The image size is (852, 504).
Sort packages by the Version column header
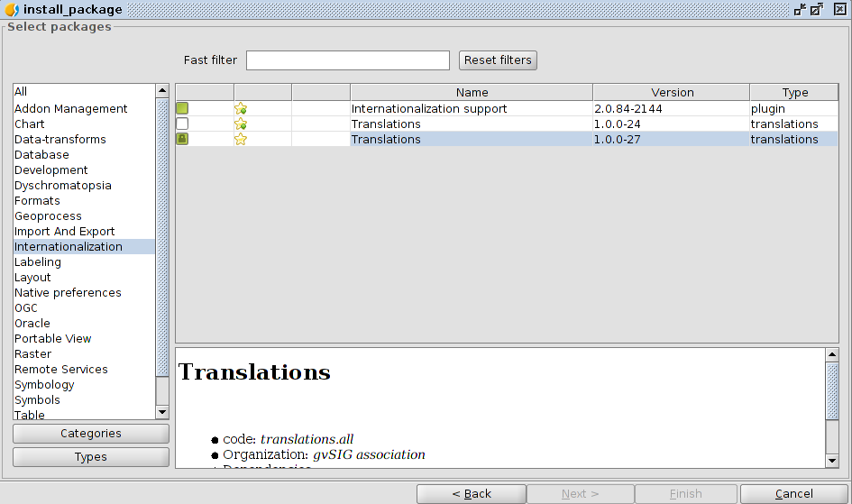coord(672,93)
